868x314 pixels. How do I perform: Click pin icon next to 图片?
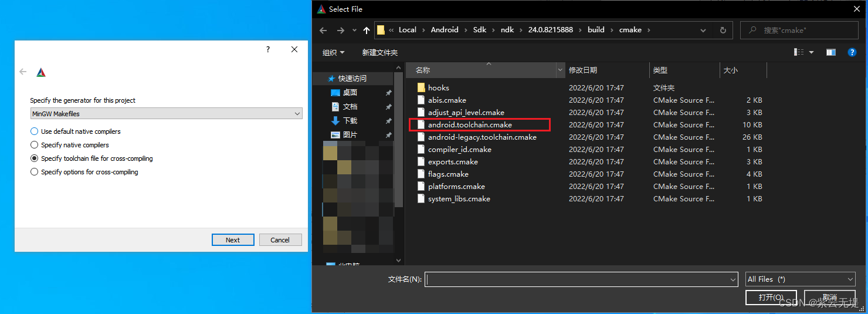(388, 135)
